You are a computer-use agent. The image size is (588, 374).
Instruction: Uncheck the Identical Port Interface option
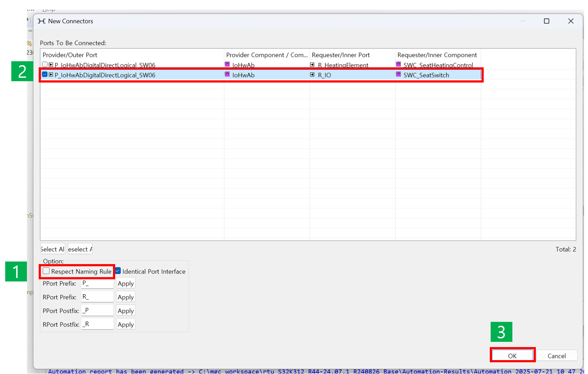point(118,271)
